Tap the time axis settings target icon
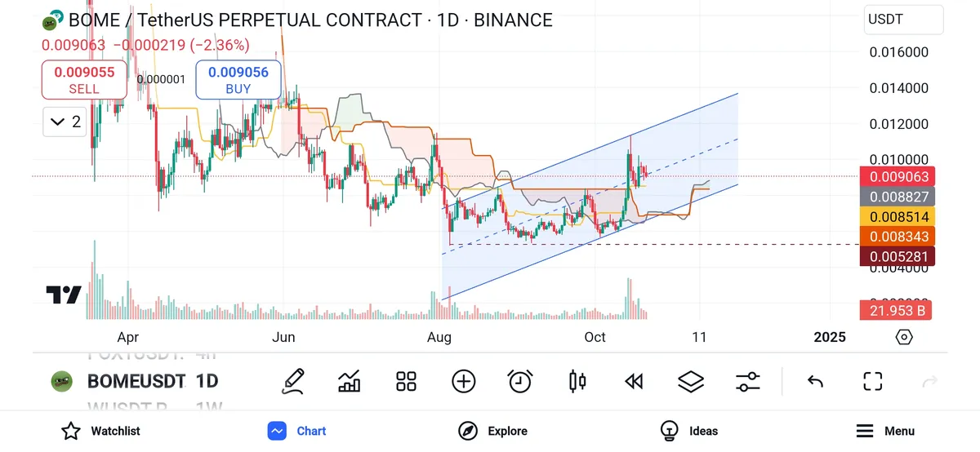This screenshot has height=452, width=980. [x=904, y=337]
